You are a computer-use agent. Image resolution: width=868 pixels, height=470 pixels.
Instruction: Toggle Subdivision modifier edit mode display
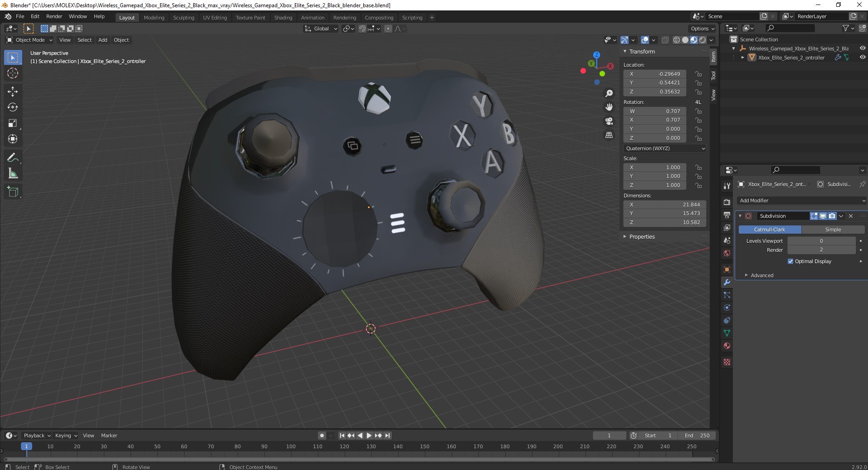814,216
